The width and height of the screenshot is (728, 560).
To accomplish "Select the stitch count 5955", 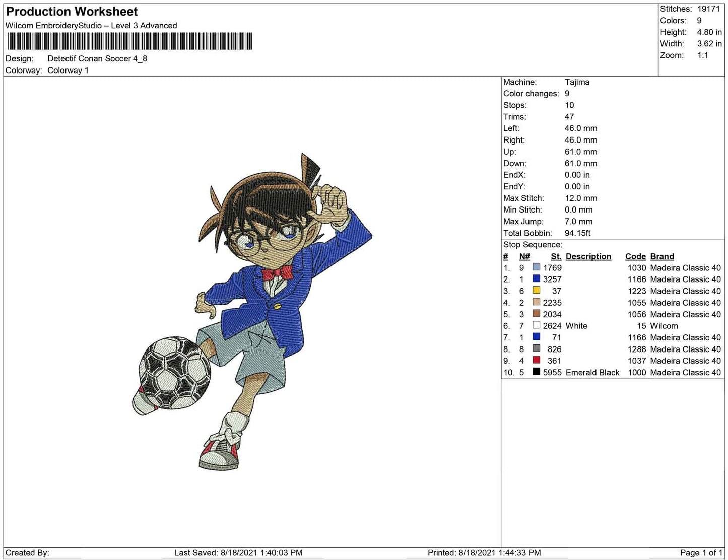I will (552, 373).
